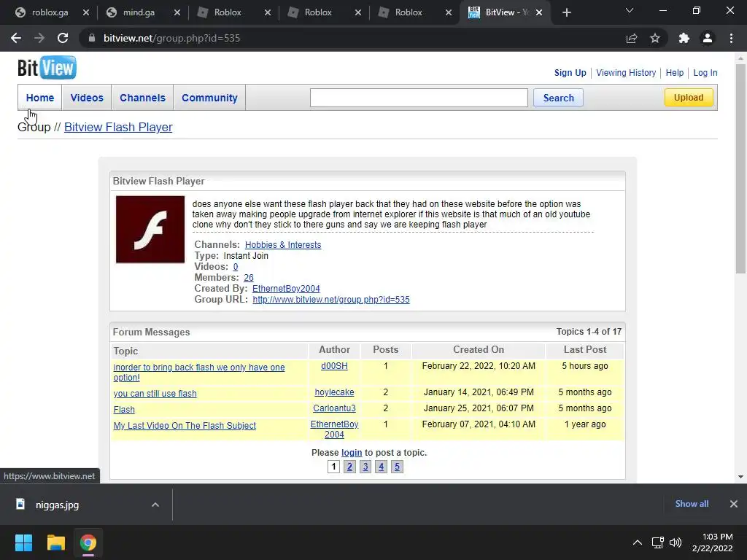Click author d00SH
The height and width of the screenshot is (560, 747).
click(x=334, y=366)
